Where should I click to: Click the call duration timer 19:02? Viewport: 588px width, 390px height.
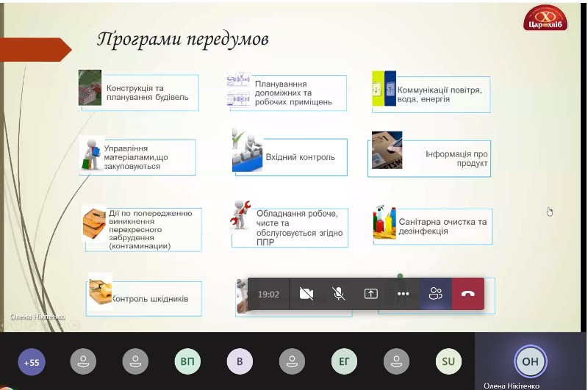(268, 295)
